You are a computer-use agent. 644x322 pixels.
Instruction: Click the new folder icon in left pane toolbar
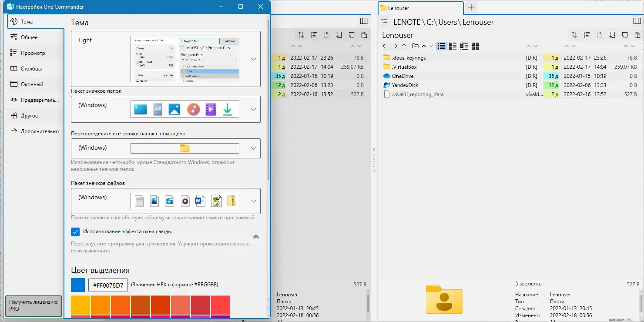(x=339, y=35)
